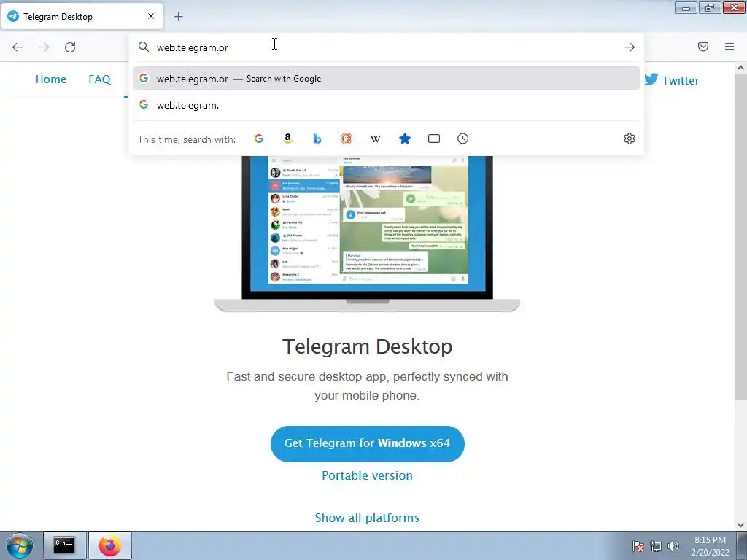Image resolution: width=747 pixels, height=560 pixels.
Task: Search open tabs via the tabs icon
Action: (x=434, y=139)
